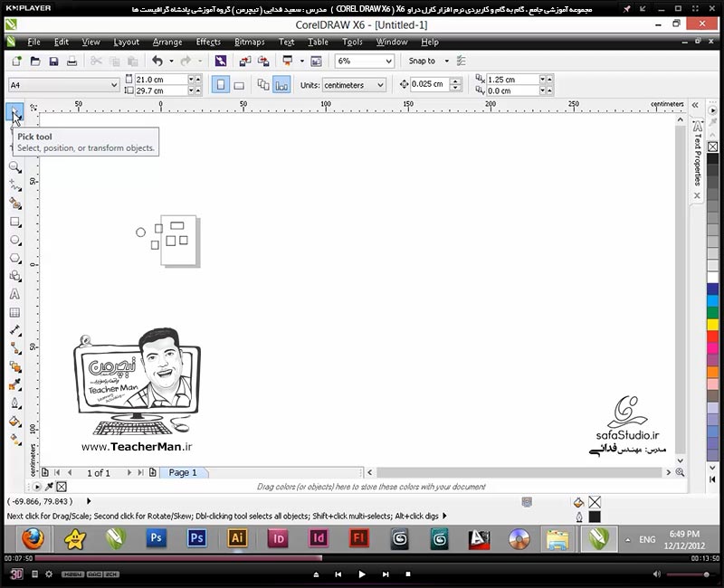Select the Outline Pen tool

14,403
